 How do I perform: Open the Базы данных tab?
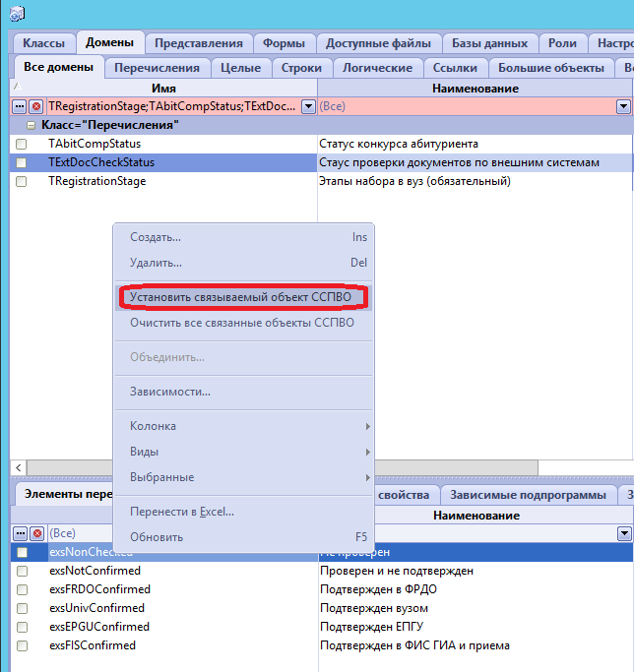tap(490, 43)
